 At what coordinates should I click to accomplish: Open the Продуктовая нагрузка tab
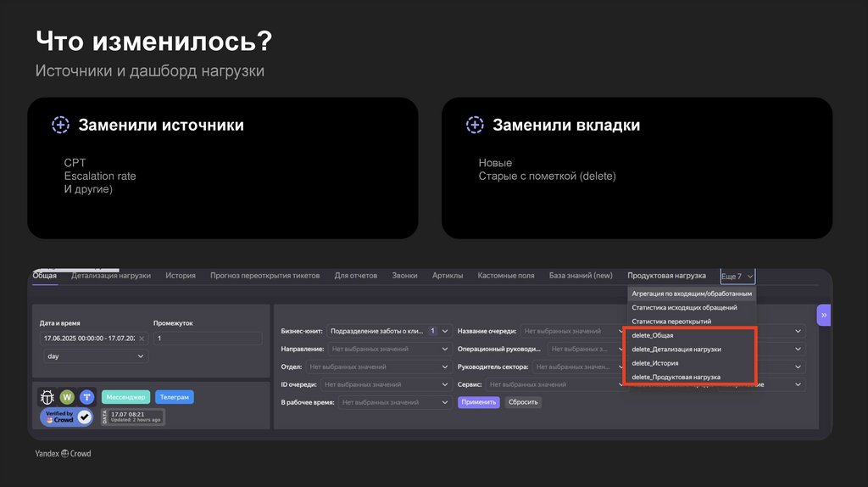[x=666, y=276]
